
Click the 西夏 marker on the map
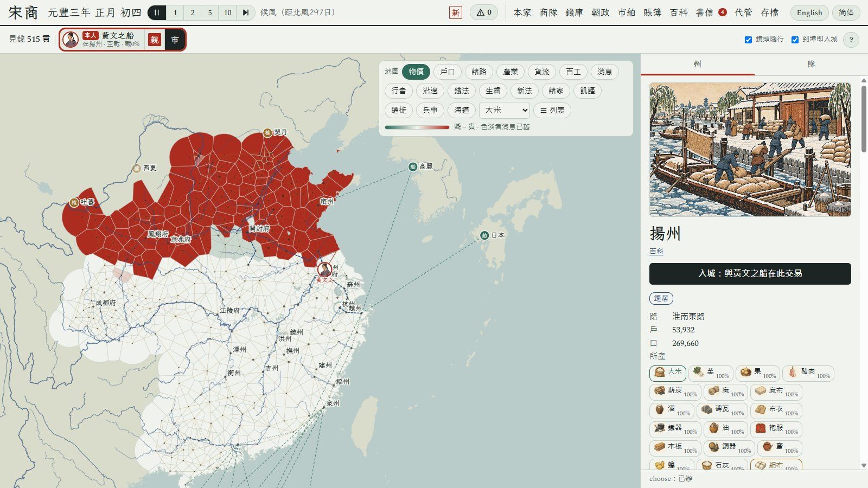click(137, 168)
